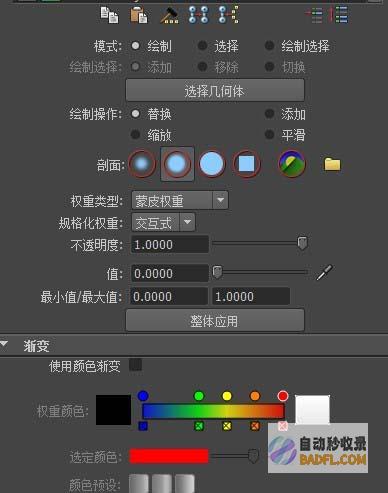Select 绘制选择 mode radio button

269,46
